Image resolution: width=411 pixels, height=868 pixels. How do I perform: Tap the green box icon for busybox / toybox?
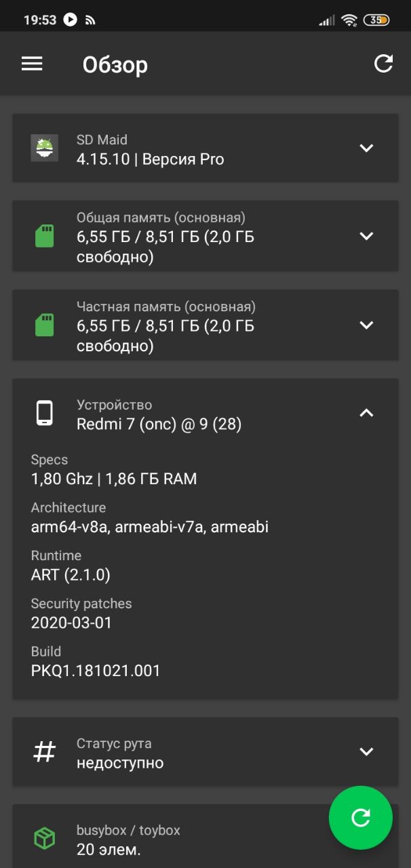click(x=45, y=839)
